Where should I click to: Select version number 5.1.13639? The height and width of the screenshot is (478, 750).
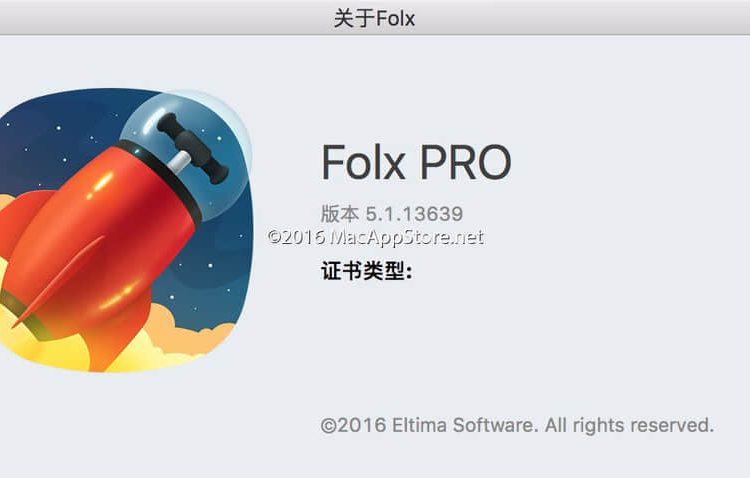[414, 214]
